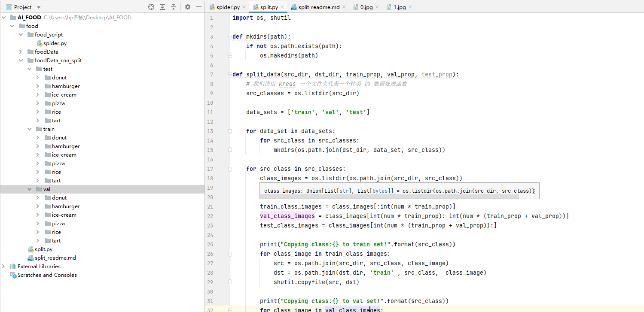Collapse the train folder arrow

tap(30, 129)
